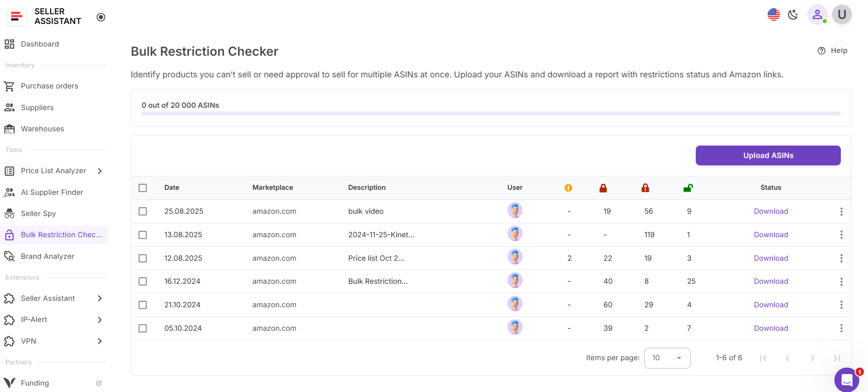Image resolution: width=868 pixels, height=392 pixels.
Task: Open more options for 13.08.2025 row
Action: click(x=841, y=235)
